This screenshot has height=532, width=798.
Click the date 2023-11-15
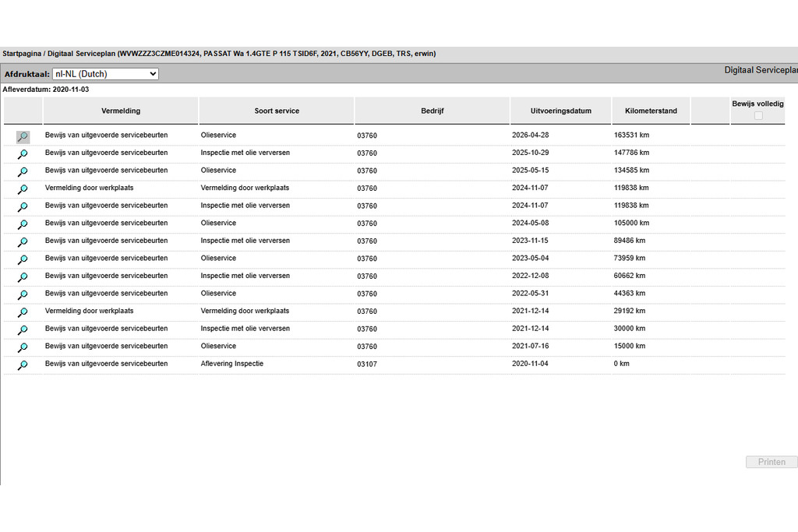530,241
